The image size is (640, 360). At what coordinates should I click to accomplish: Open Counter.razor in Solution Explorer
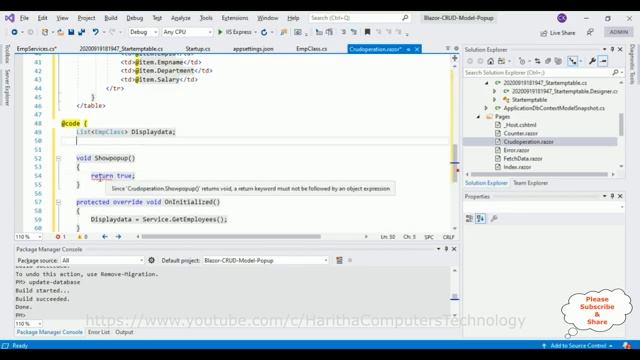coord(520,133)
